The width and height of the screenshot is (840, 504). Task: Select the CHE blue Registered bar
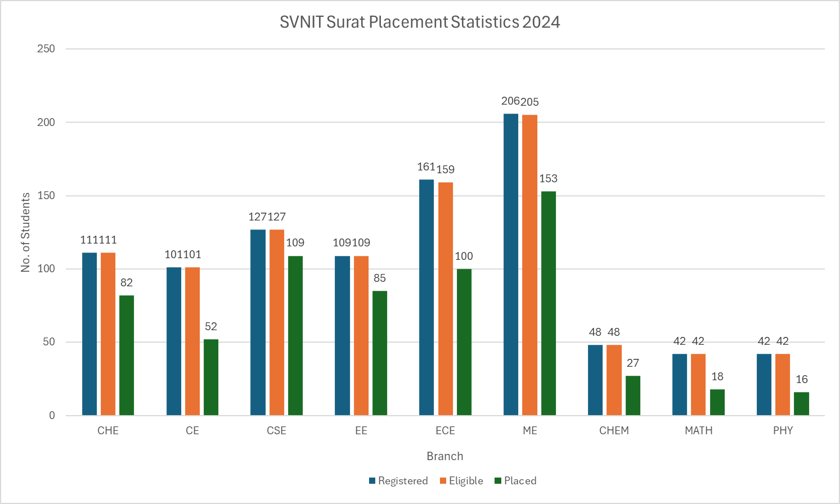pos(89,334)
